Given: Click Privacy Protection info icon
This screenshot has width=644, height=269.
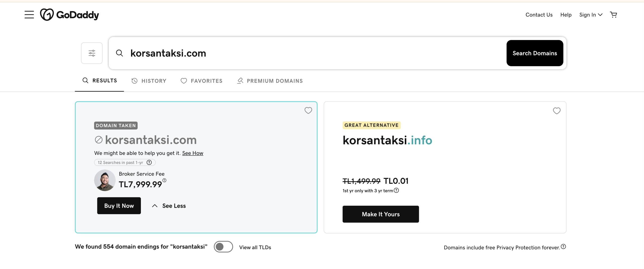Looking at the screenshot, I should point(563,247).
